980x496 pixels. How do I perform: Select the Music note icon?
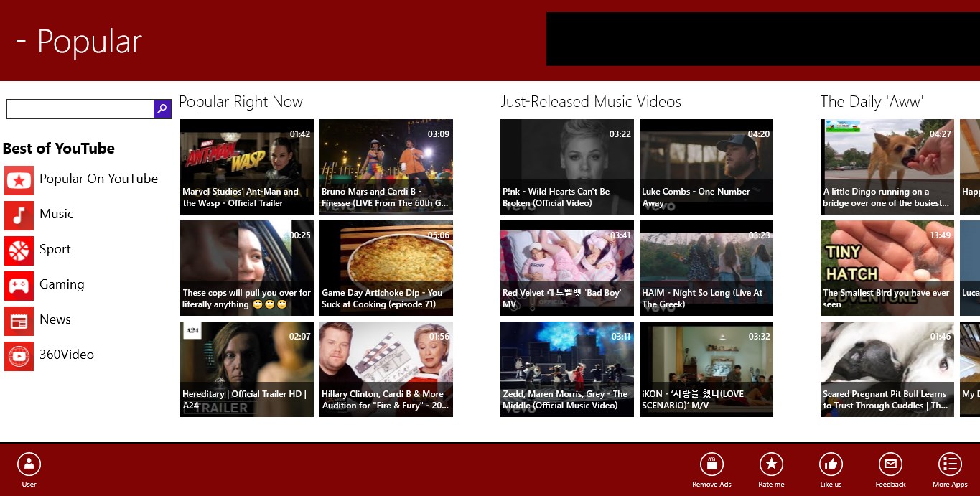point(19,215)
